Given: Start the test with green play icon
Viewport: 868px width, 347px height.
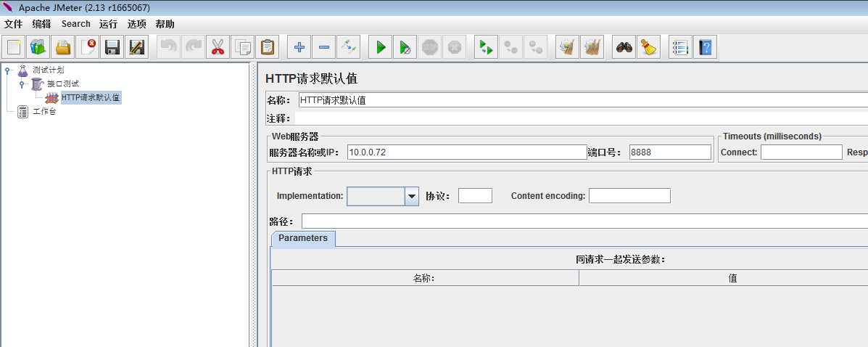Looking at the screenshot, I should pos(381,47).
